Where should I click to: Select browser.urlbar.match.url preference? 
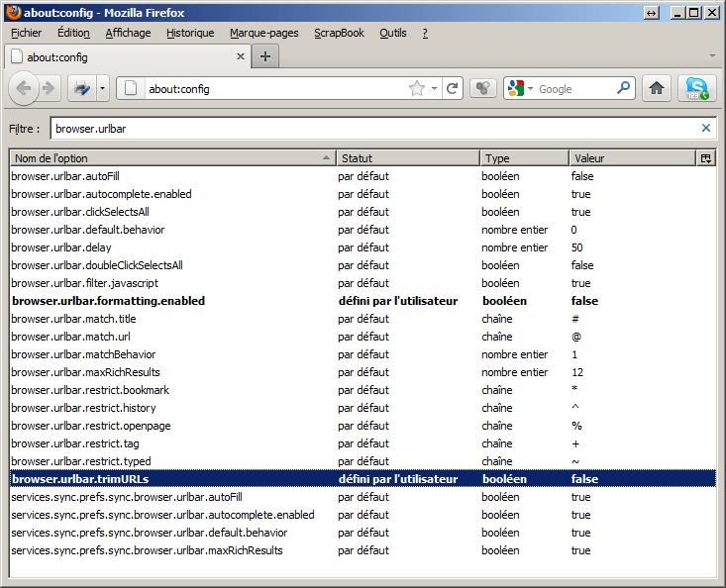click(363, 337)
